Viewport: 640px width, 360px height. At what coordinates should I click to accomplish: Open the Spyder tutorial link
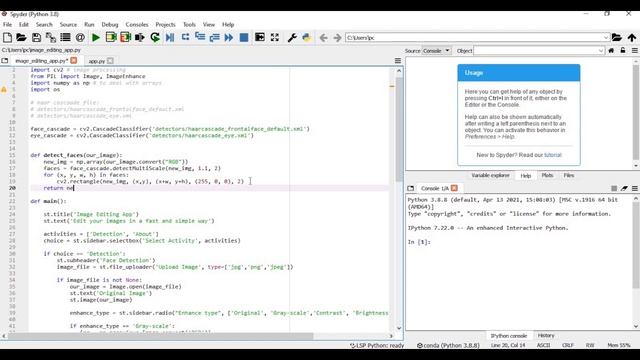click(x=553, y=155)
